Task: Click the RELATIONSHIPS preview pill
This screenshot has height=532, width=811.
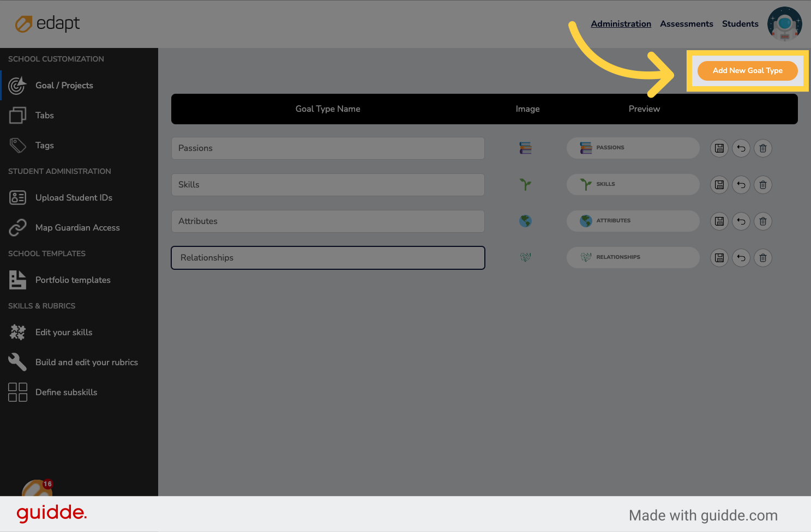Action: tap(633, 257)
